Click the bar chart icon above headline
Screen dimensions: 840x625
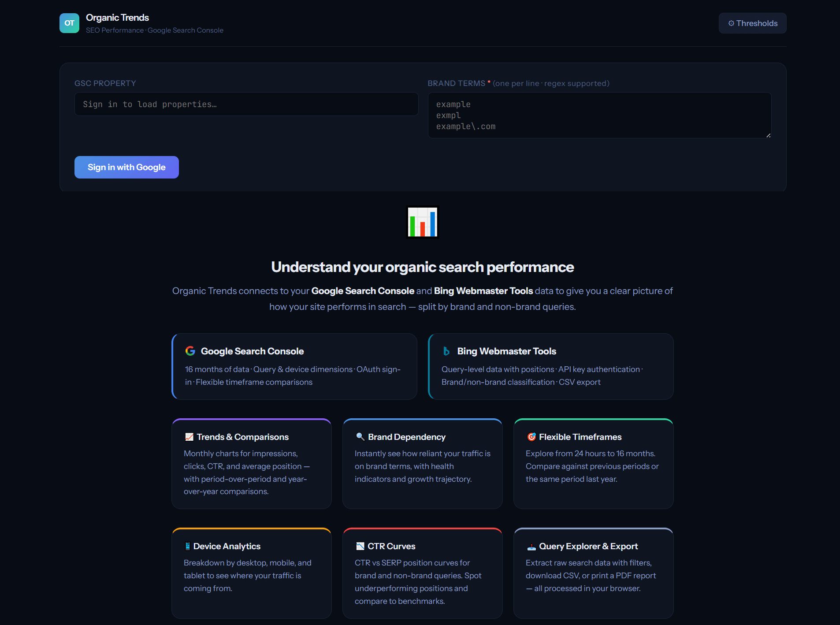(x=422, y=222)
